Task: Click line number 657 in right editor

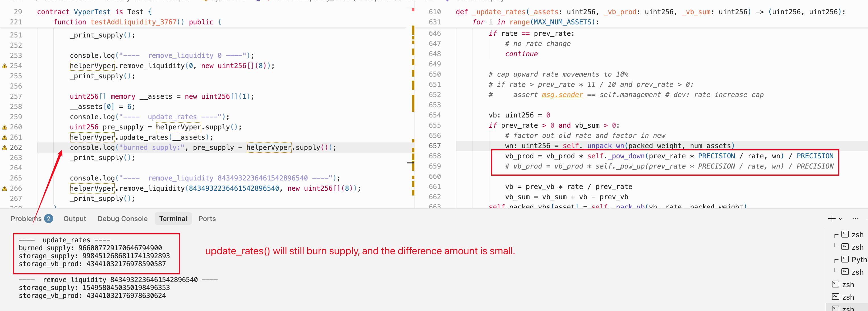Action: (x=435, y=146)
